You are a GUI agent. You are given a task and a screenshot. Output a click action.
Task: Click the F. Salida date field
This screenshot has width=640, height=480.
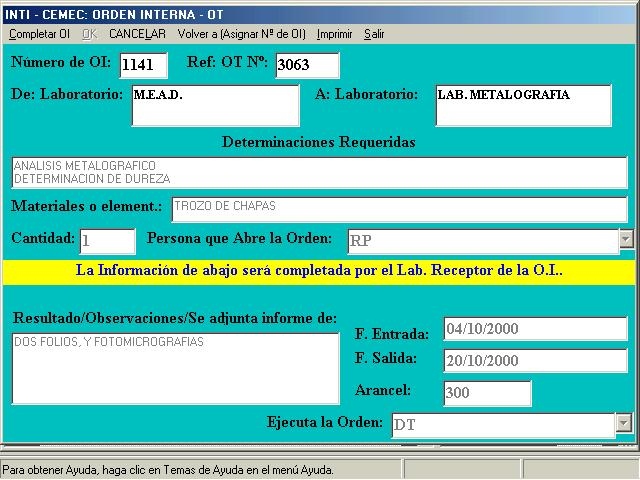(534, 361)
